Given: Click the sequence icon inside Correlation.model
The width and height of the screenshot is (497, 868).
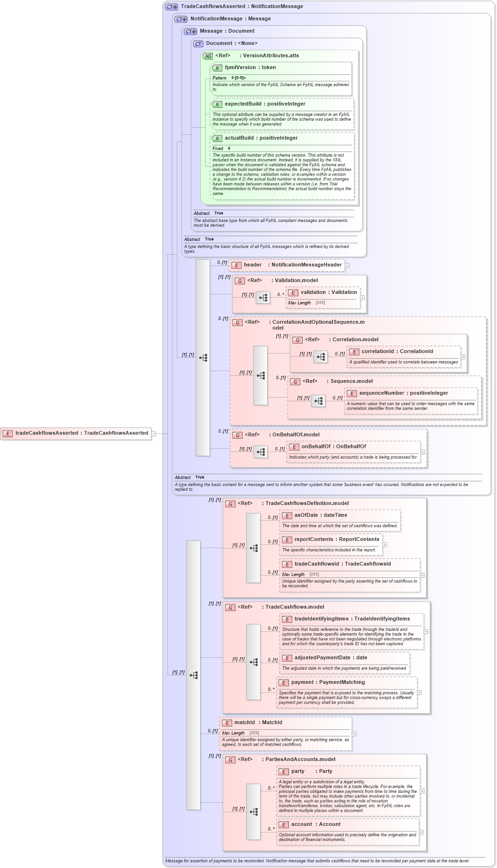Looking at the screenshot, I should pos(321,357).
